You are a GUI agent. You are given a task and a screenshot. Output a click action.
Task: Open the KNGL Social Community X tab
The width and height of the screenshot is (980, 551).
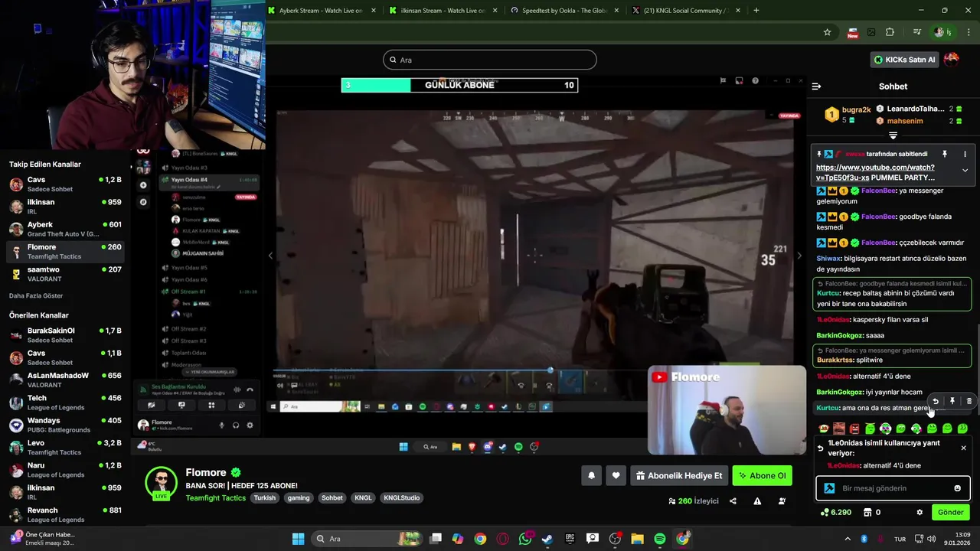coord(684,11)
